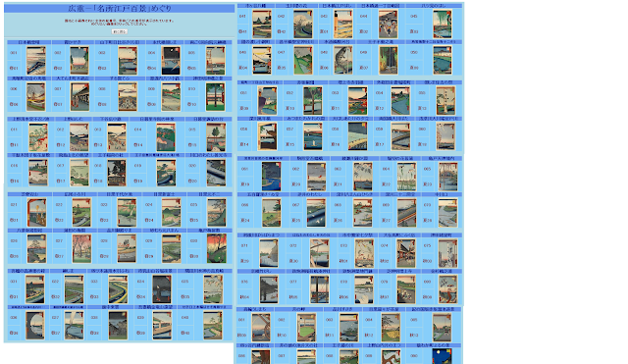Open print 042 cherry blossom thumbnail
628x364 pixels.
coord(303,24)
